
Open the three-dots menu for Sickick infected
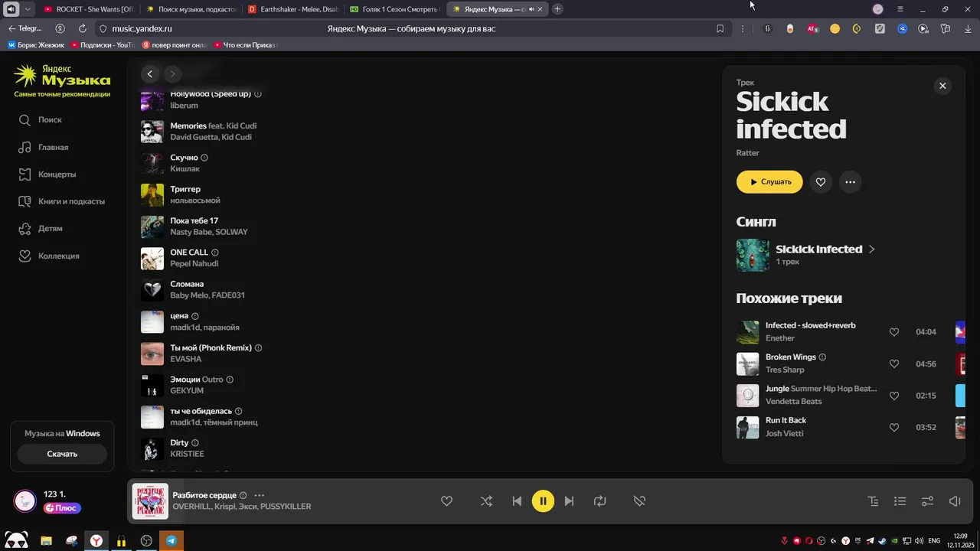click(x=850, y=182)
